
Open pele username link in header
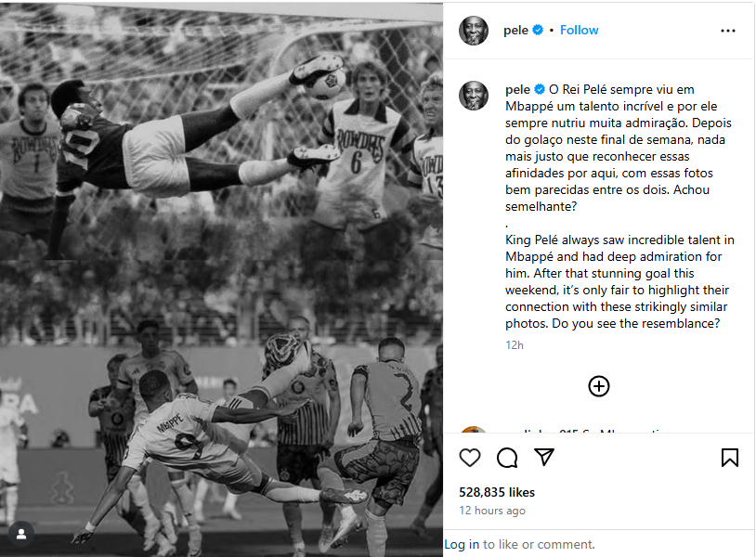[515, 31]
